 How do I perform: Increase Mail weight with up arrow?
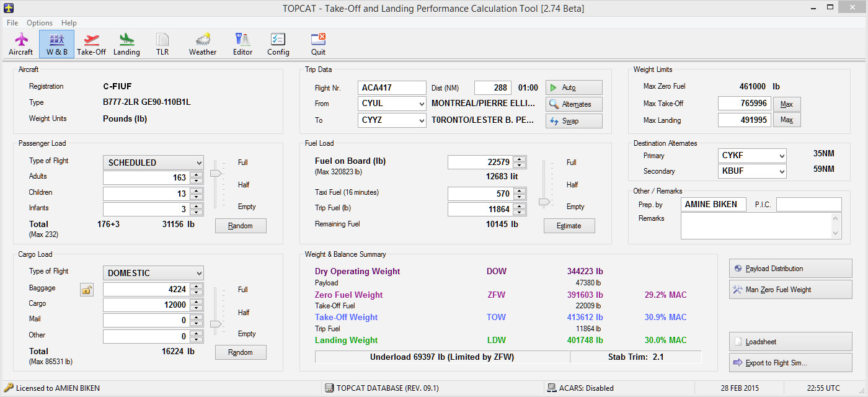point(197,318)
